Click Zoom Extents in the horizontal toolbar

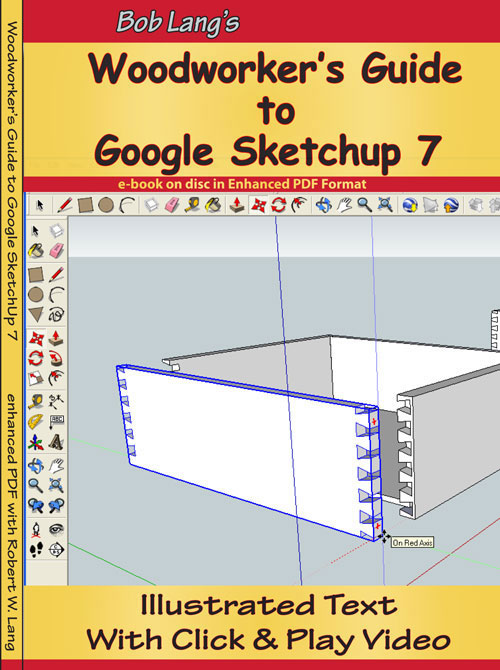coord(385,205)
